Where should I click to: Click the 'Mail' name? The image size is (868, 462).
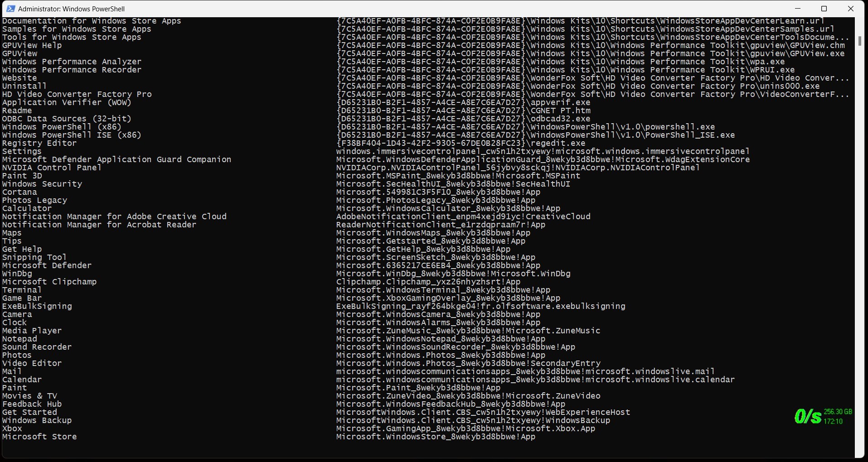12,371
